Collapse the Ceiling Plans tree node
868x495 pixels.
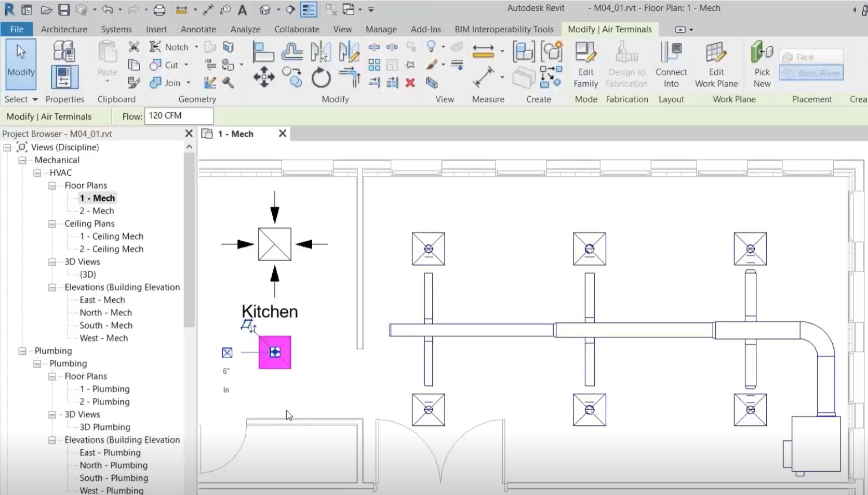coord(52,224)
